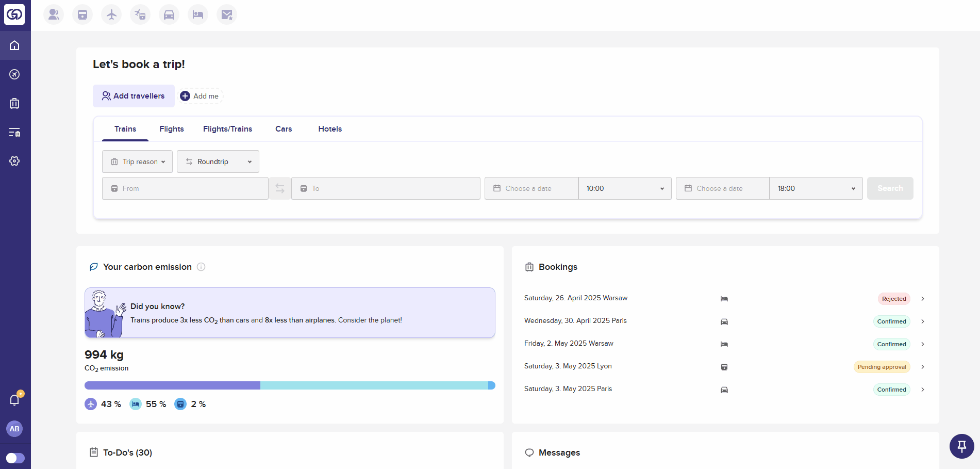Go to Home in left sidebar
Image resolution: width=980 pixels, height=469 pixels.
(x=14, y=45)
